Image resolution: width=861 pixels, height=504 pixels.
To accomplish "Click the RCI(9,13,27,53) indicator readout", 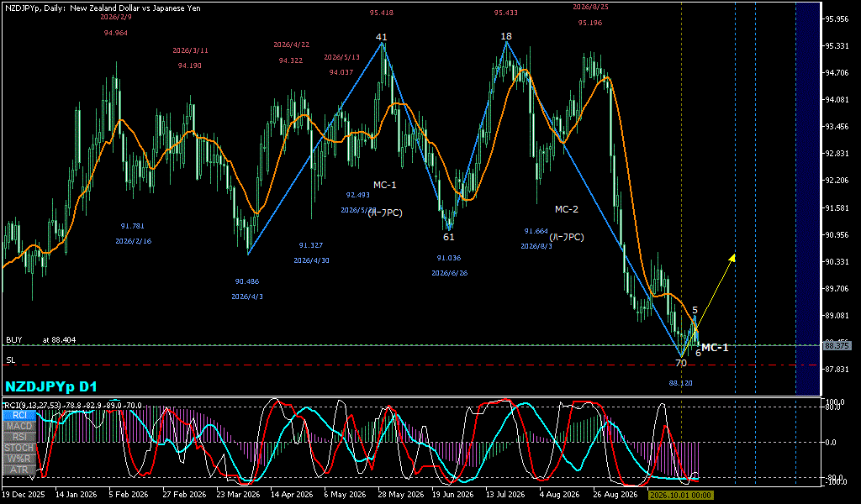I will 72,405.
